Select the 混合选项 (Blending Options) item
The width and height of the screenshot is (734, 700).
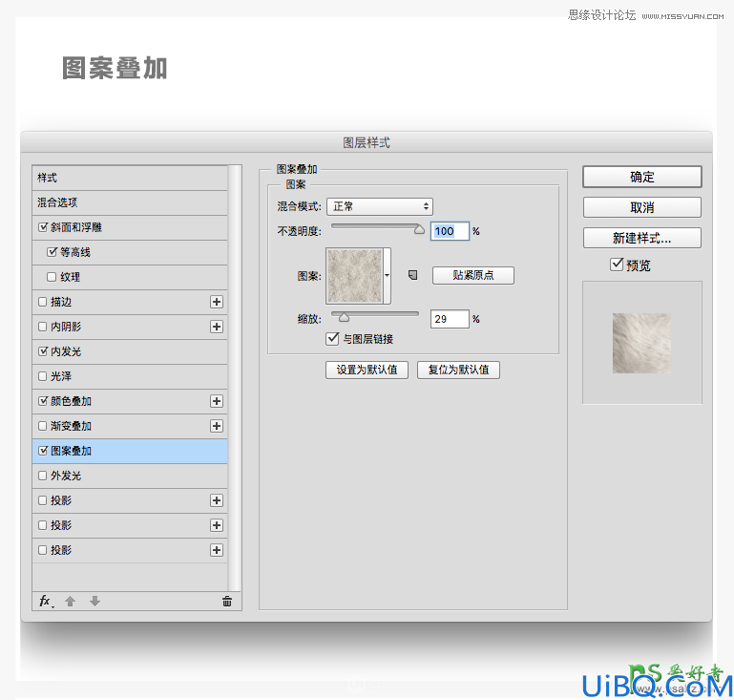coord(130,202)
